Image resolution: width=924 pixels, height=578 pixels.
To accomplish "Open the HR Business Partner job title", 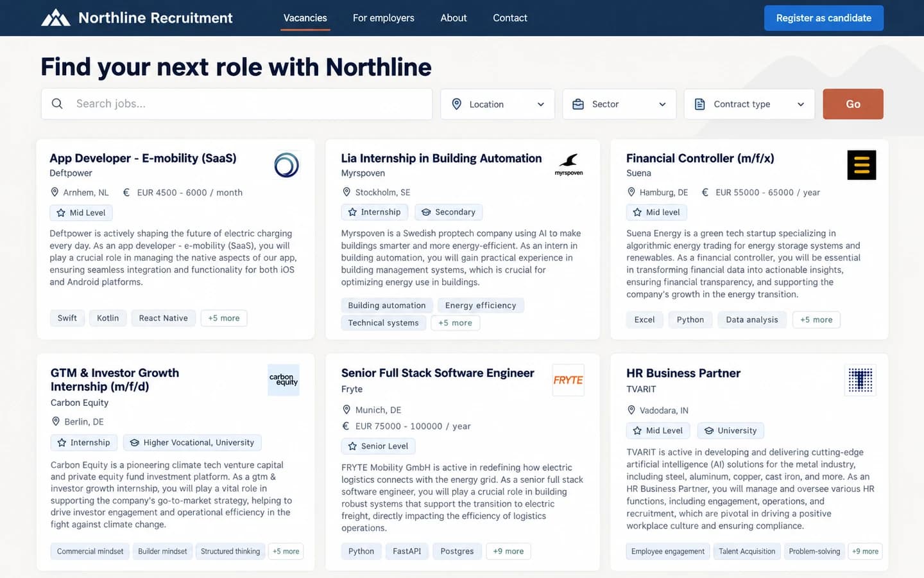I will [683, 373].
